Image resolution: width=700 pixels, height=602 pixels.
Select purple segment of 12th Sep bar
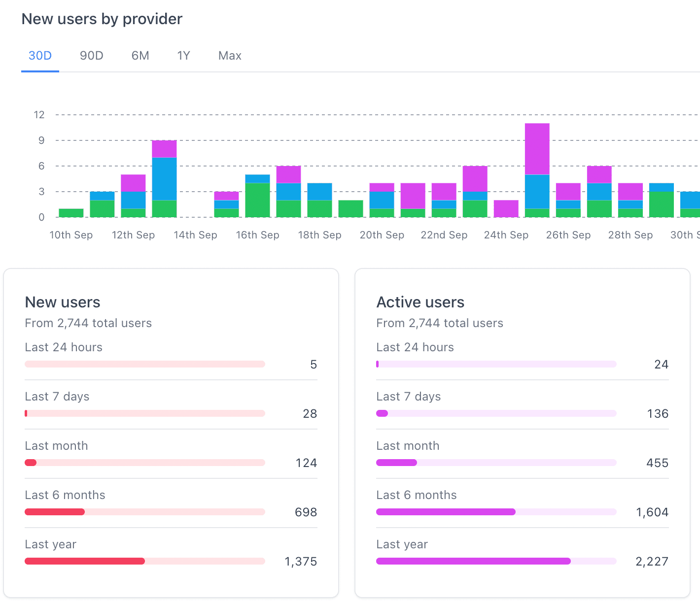(133, 183)
